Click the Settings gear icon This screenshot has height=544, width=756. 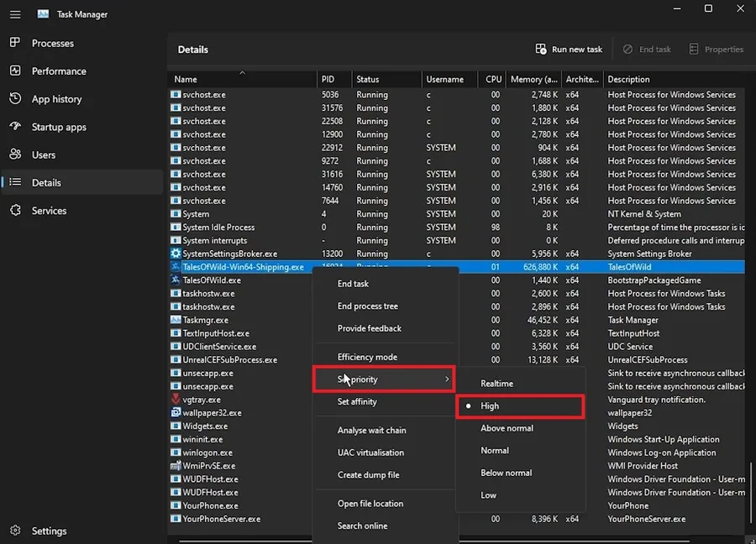(15, 531)
